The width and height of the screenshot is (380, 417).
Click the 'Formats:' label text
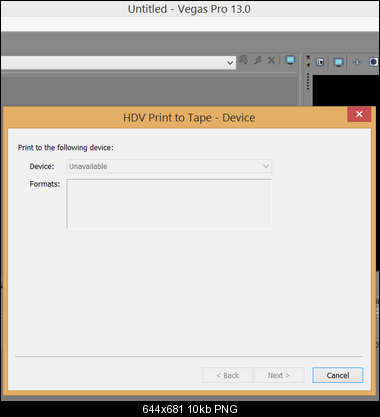45,184
